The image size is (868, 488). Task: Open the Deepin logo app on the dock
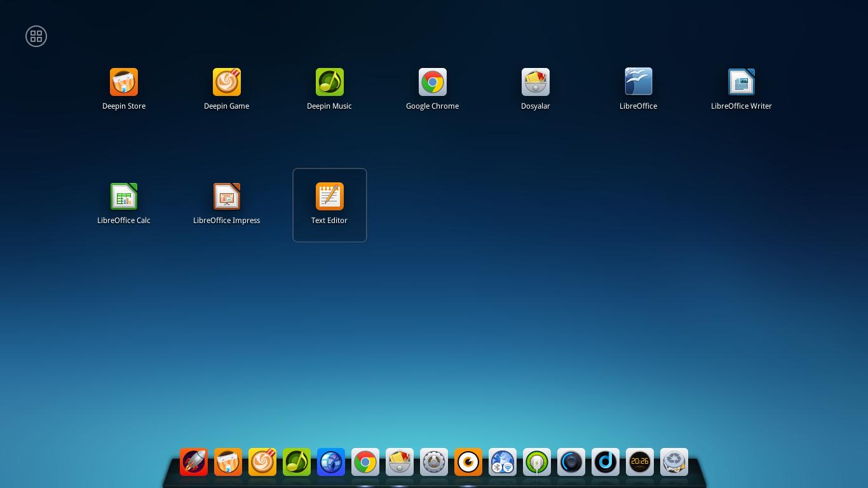(x=606, y=462)
